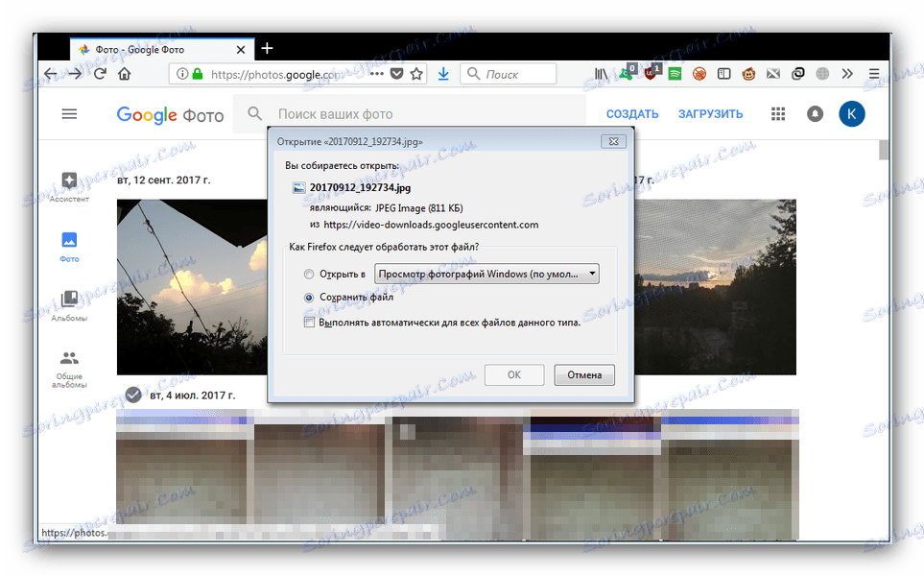
Task: Click the page vertical scrollbar thumb
Action: coord(884,150)
